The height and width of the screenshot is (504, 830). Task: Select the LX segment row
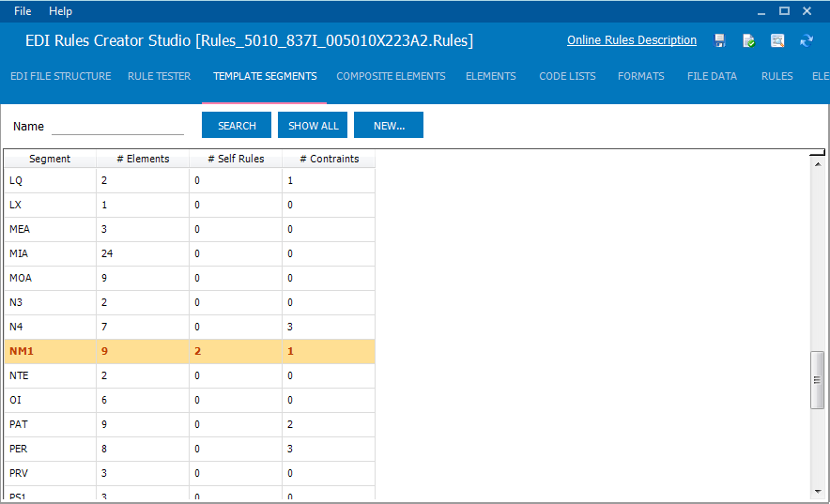(x=190, y=205)
